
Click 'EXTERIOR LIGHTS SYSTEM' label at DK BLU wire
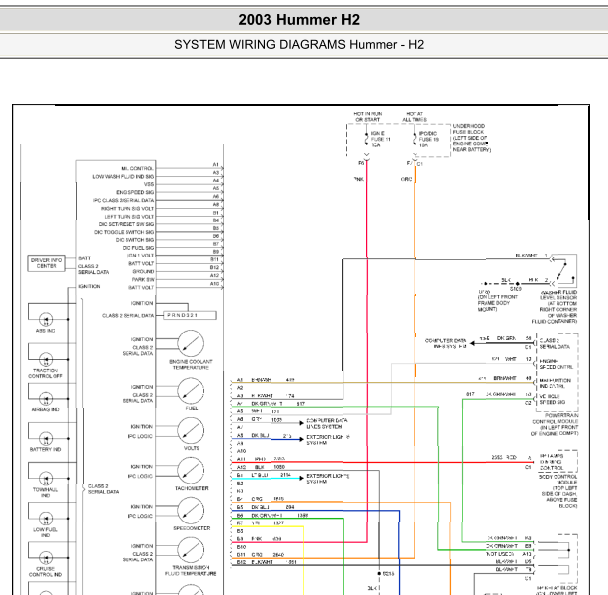click(328, 440)
